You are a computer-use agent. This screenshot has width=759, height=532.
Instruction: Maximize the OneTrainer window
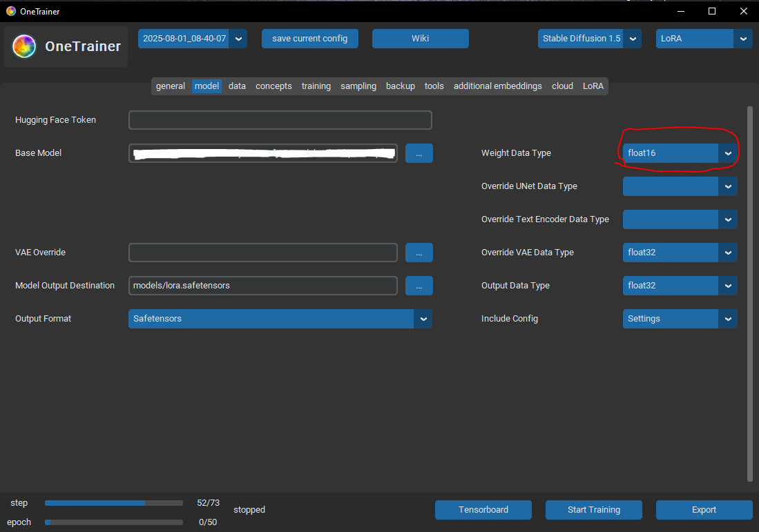coord(712,11)
